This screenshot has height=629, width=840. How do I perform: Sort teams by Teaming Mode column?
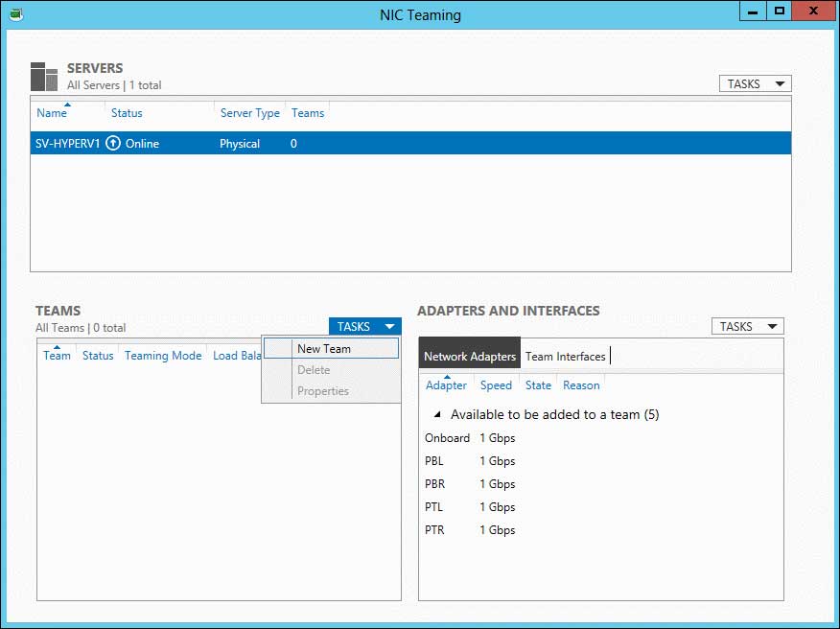point(163,356)
